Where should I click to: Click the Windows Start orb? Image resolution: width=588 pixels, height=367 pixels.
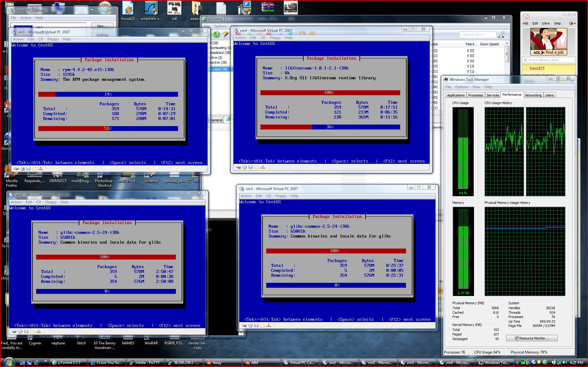coord(9,362)
